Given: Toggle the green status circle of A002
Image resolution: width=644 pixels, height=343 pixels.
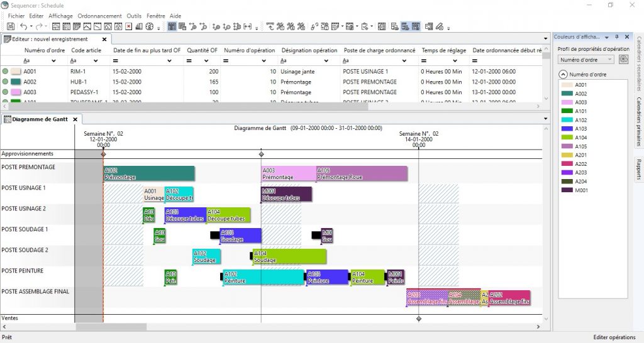Looking at the screenshot, I should pyautogui.click(x=5, y=82).
